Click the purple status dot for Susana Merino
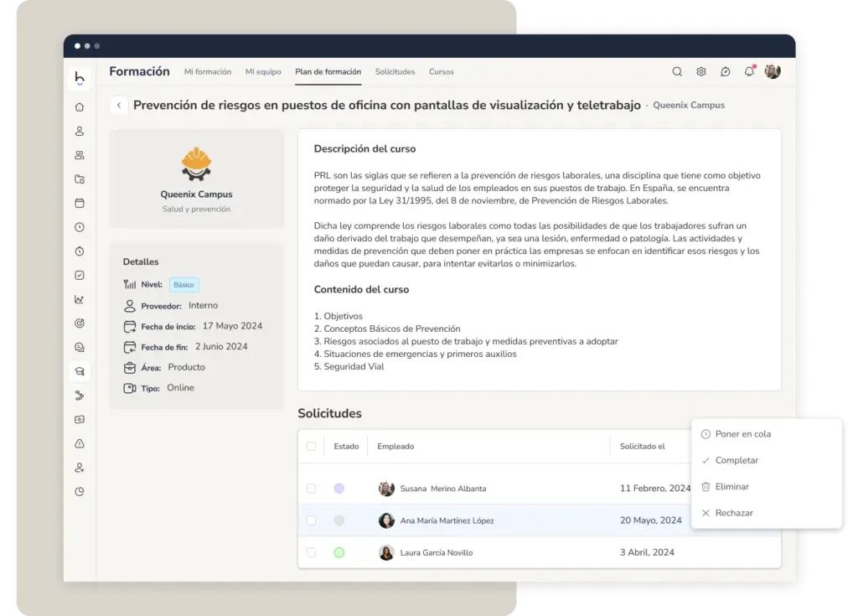The image size is (858, 616). (339, 489)
